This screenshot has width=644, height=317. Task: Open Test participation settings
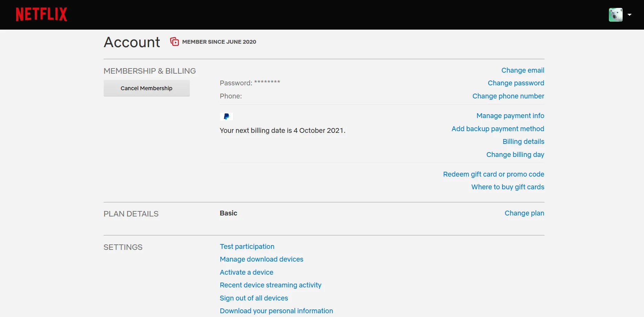[247, 246]
